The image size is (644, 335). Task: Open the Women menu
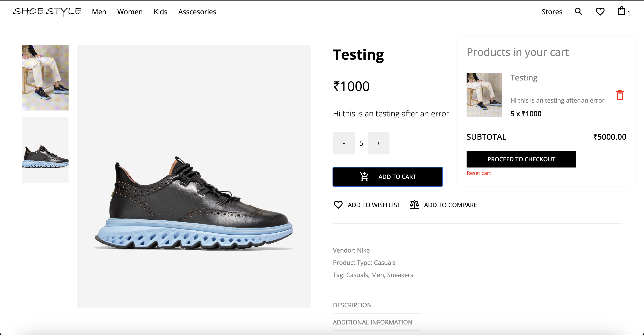[130, 11]
